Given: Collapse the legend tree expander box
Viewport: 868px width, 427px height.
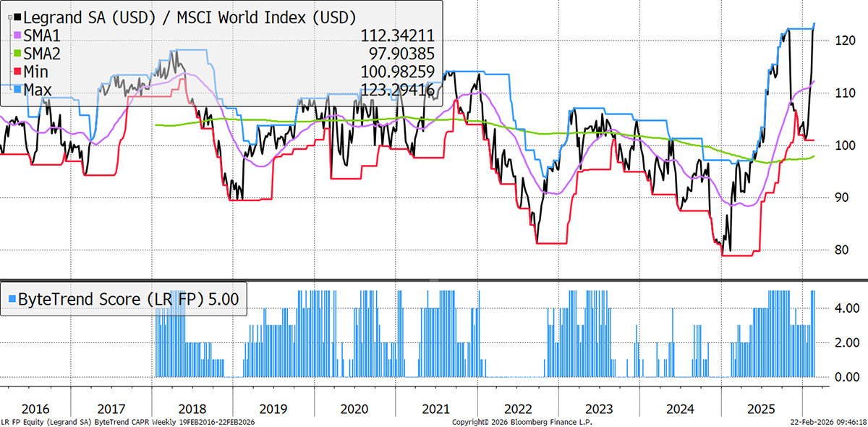Looking at the screenshot, I should [x=9, y=18].
